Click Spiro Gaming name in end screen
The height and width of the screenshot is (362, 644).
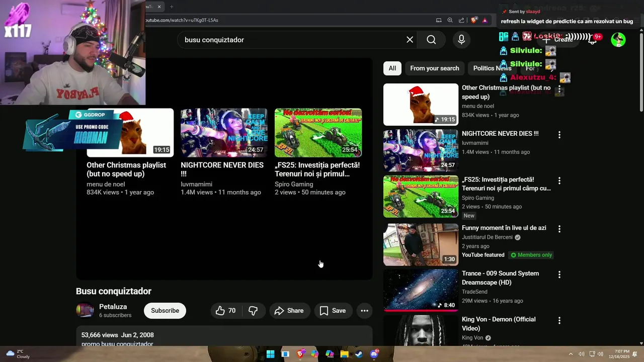point(294,185)
